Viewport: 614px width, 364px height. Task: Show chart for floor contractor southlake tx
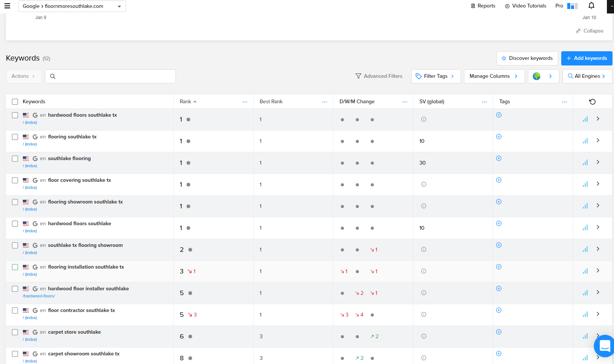585,315
